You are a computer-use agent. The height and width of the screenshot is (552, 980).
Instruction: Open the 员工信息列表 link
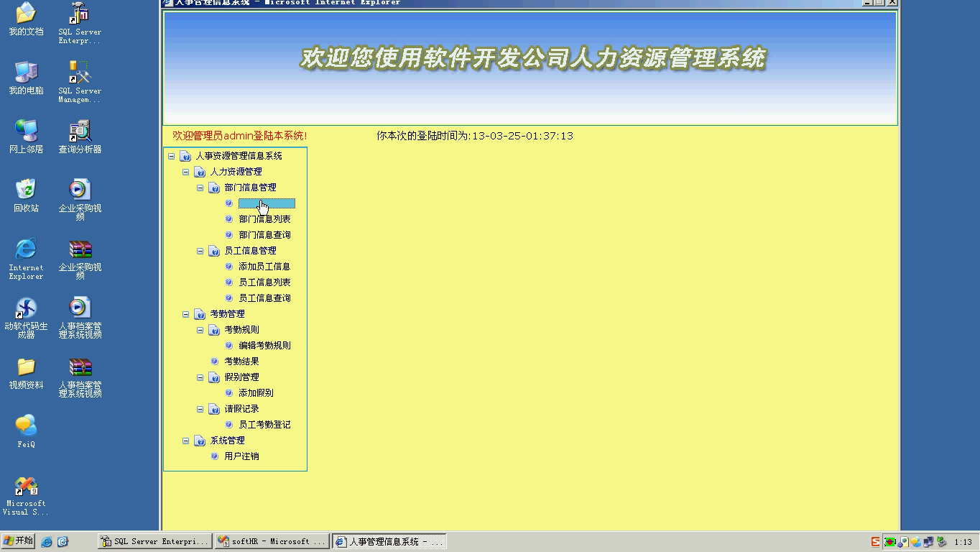[x=264, y=282]
